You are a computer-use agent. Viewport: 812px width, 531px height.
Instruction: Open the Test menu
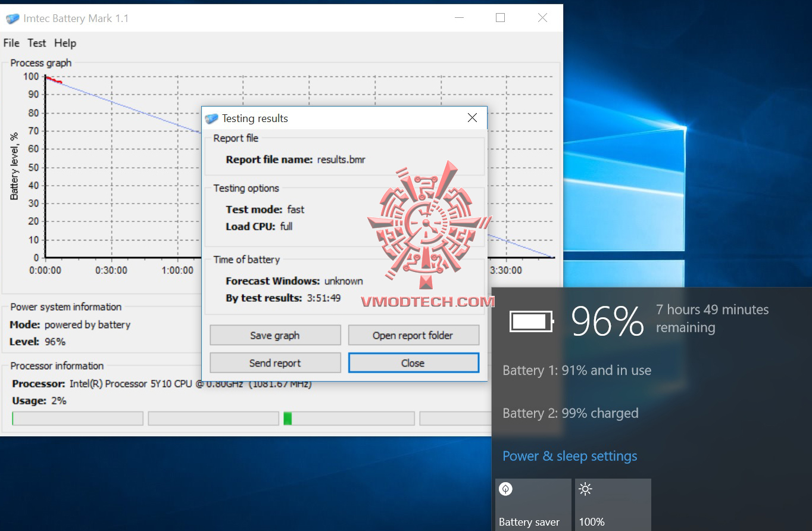[x=36, y=43]
